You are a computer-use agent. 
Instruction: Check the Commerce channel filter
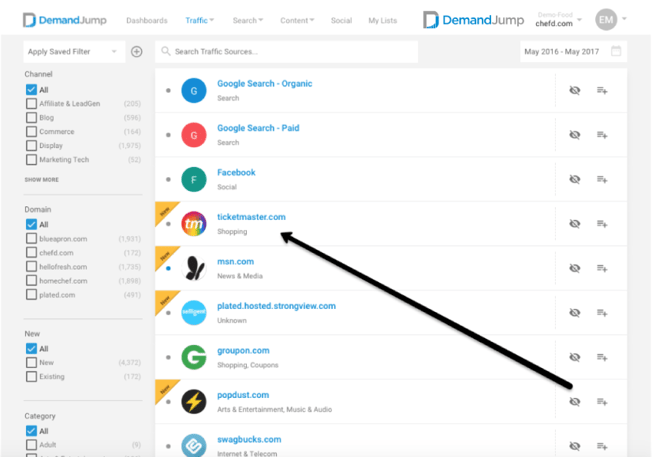[x=31, y=132]
